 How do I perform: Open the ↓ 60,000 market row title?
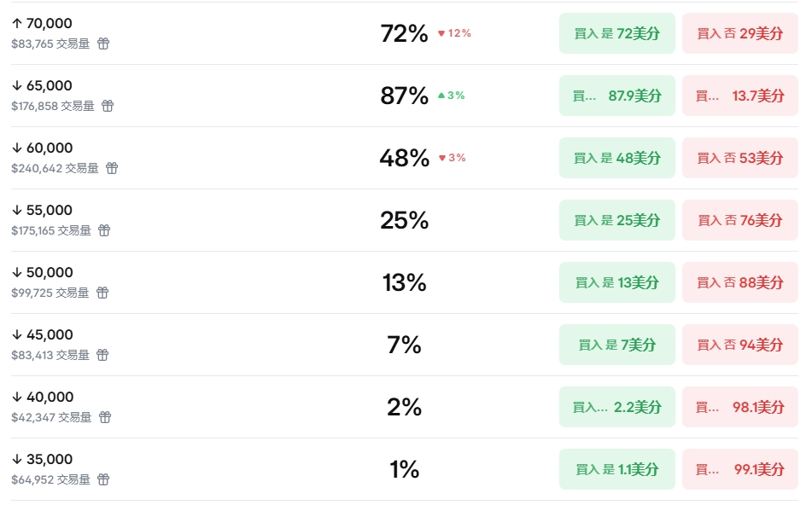point(43,148)
